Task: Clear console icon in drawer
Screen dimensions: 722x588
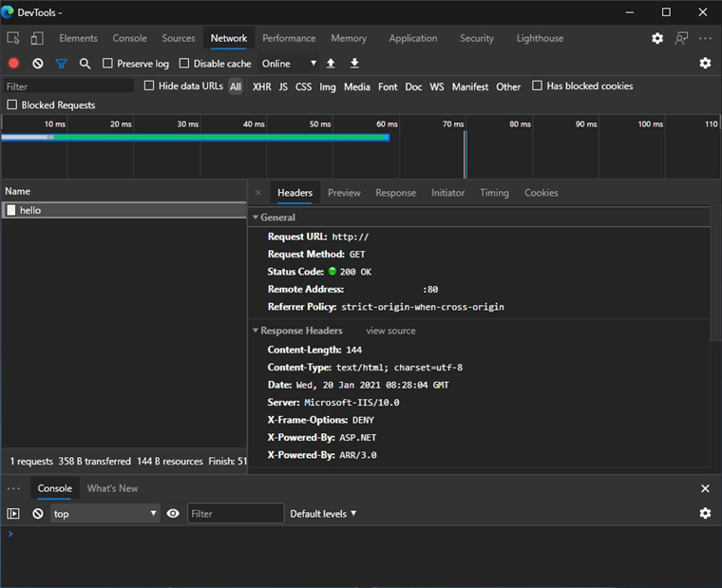Action: [x=38, y=513]
